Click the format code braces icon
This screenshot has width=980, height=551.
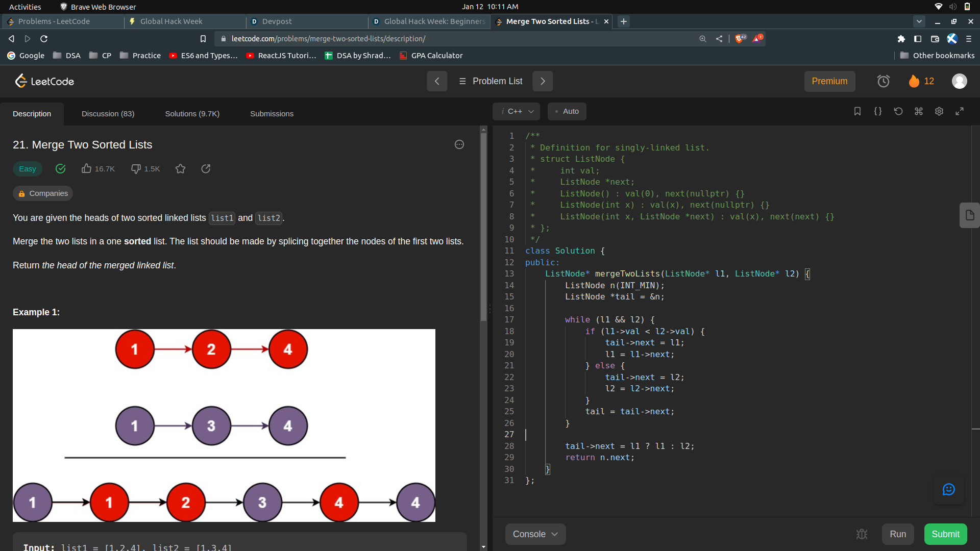(x=878, y=111)
